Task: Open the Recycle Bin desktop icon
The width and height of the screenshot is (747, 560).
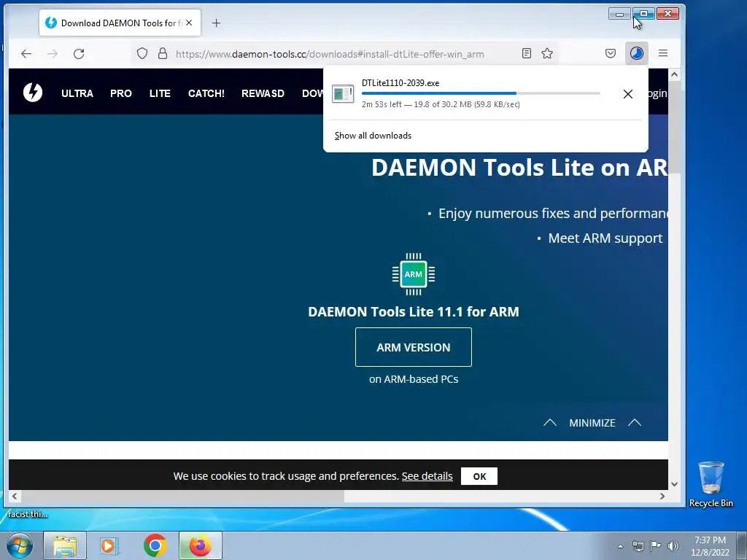Action: click(x=711, y=484)
